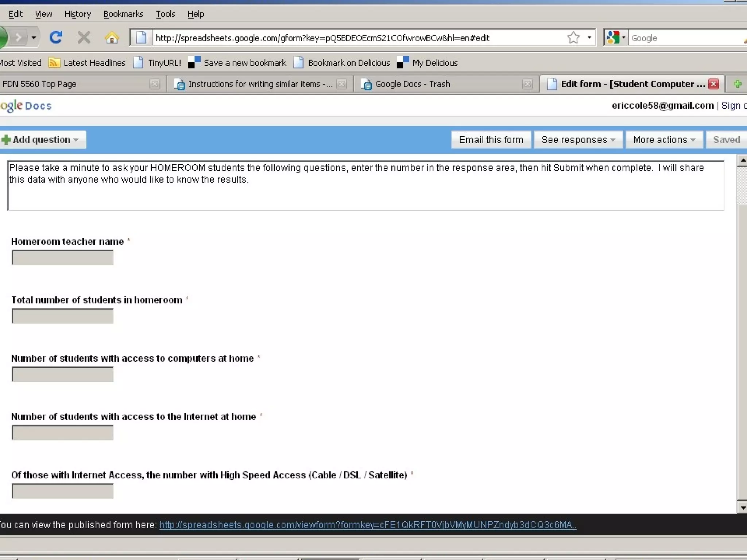Go to the Home page icon
The height and width of the screenshot is (560, 747).
coord(112,38)
